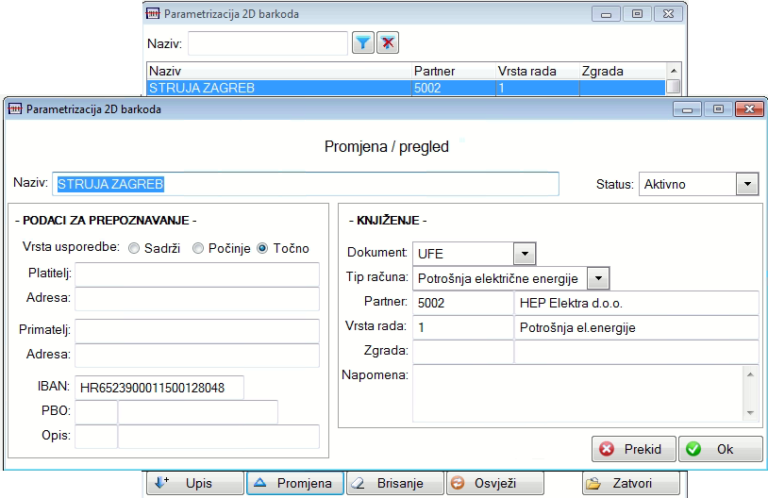
Task: Clear the filter using red X icon
Action: 387,43
